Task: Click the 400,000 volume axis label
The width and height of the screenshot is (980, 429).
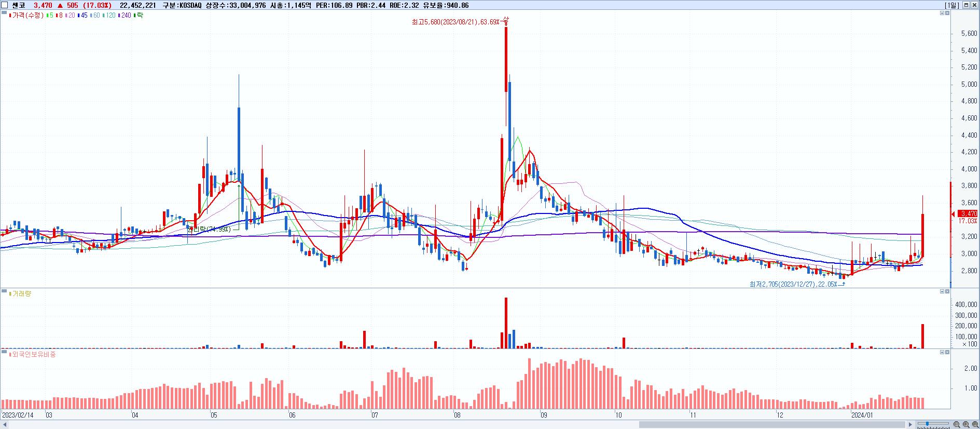Action: 966,304
